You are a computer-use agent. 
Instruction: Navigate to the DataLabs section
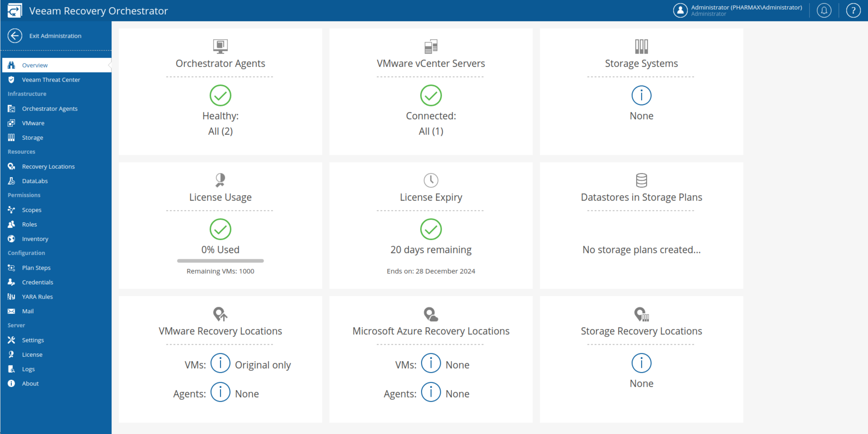tap(34, 180)
